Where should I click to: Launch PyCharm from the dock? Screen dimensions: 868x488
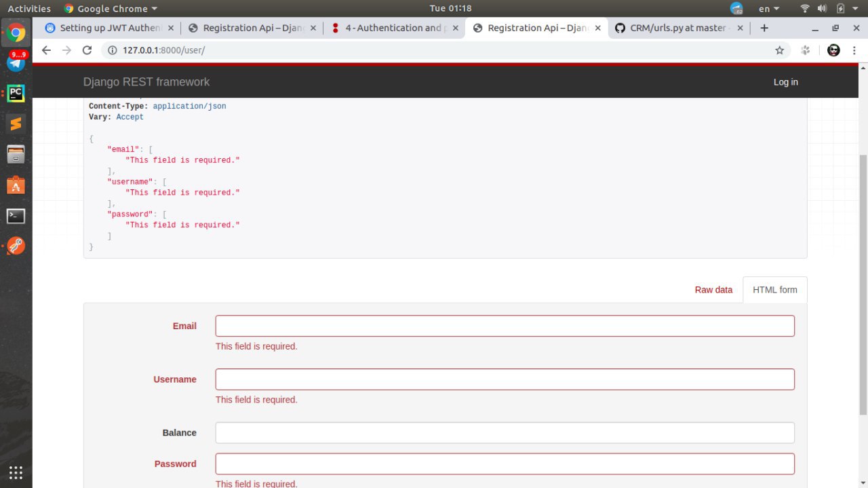click(x=16, y=94)
